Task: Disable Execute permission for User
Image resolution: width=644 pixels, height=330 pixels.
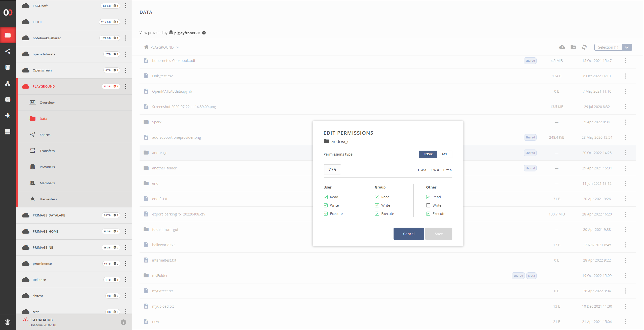Action: (x=326, y=213)
